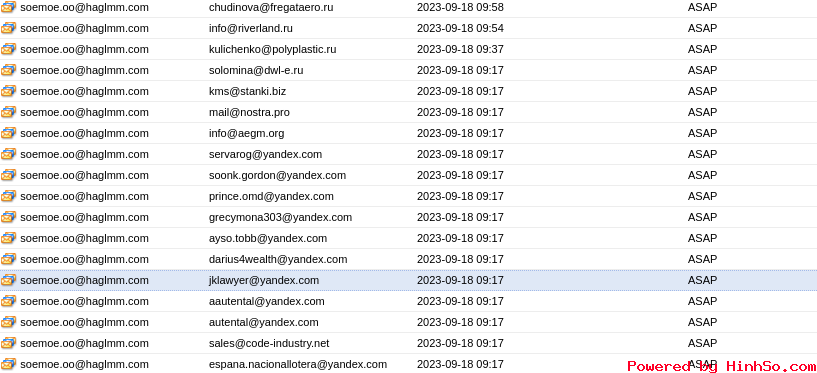Select recipient soonk.gordon@yandex.com
817x373 pixels.
tap(277, 175)
